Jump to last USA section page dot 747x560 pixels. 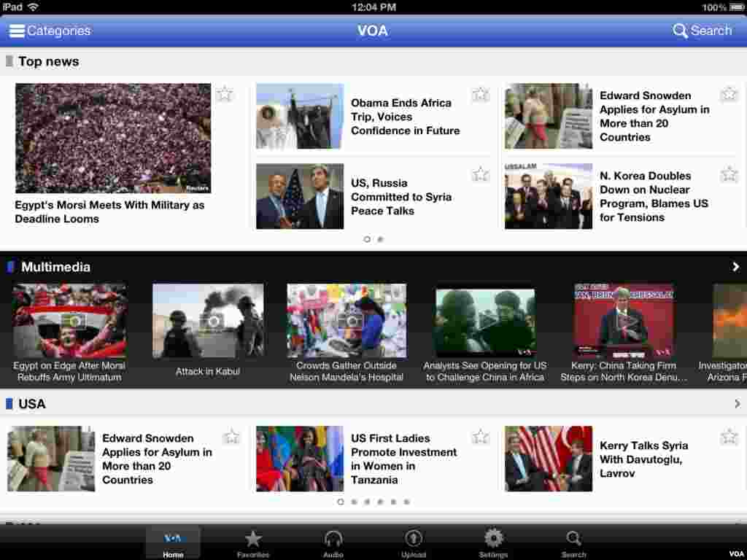tap(406, 502)
